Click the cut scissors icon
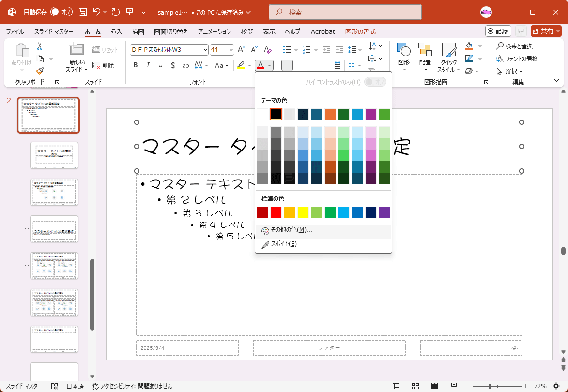 pos(40,46)
